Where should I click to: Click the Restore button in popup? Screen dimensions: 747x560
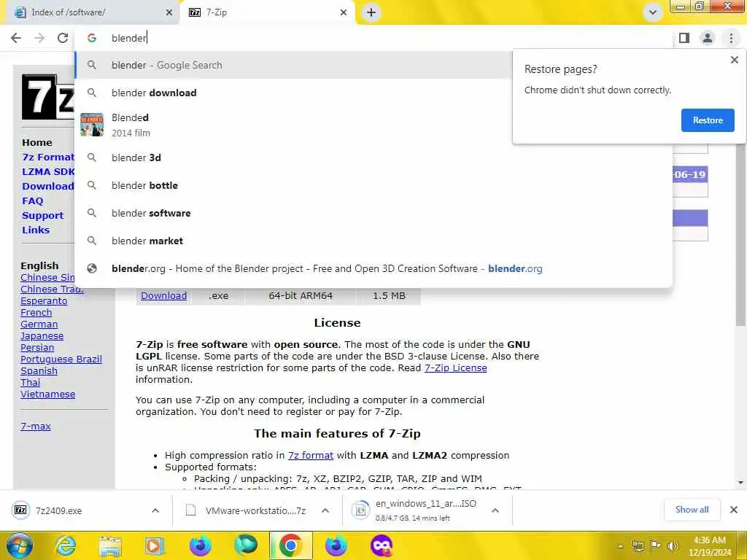(x=708, y=120)
